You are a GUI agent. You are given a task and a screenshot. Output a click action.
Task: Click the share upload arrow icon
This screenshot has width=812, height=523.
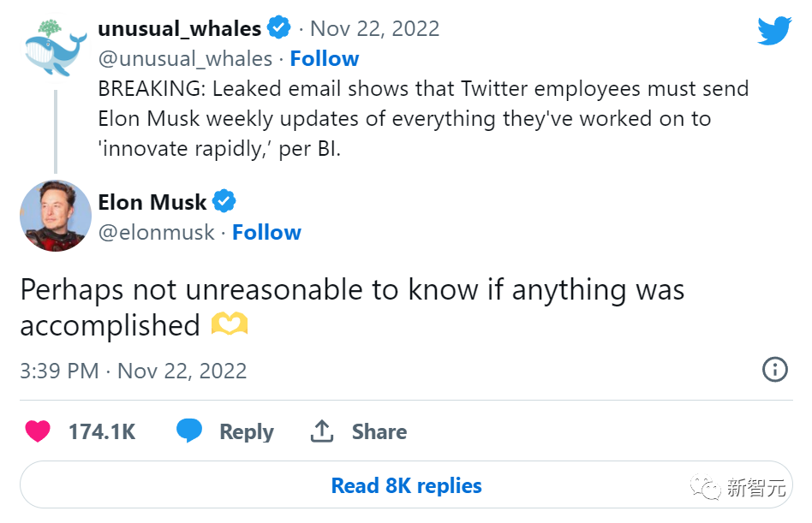[321, 431]
